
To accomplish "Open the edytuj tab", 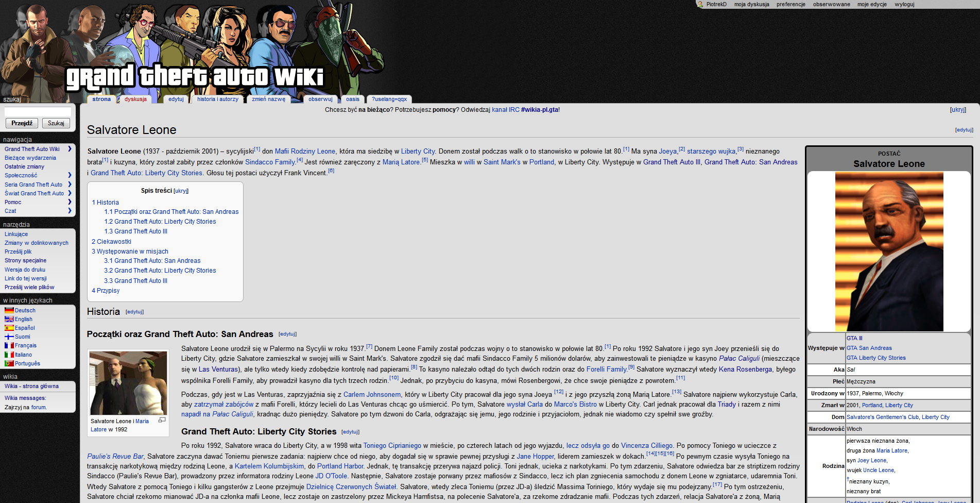I will pos(176,99).
